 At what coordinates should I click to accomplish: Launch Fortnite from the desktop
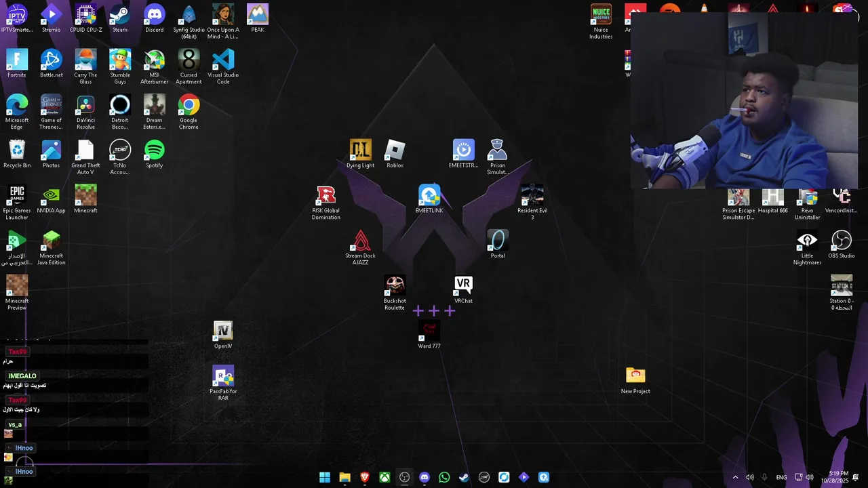[17, 64]
